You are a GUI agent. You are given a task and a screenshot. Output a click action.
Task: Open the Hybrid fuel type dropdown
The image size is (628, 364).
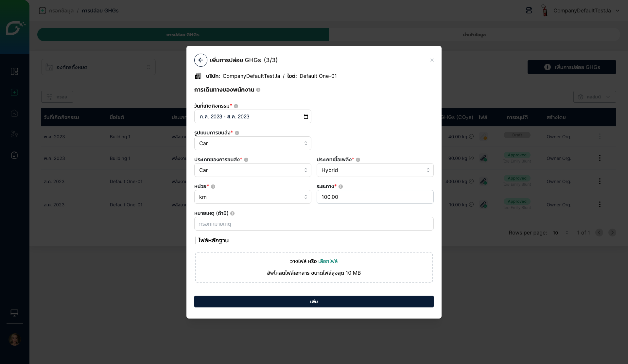[375, 170]
